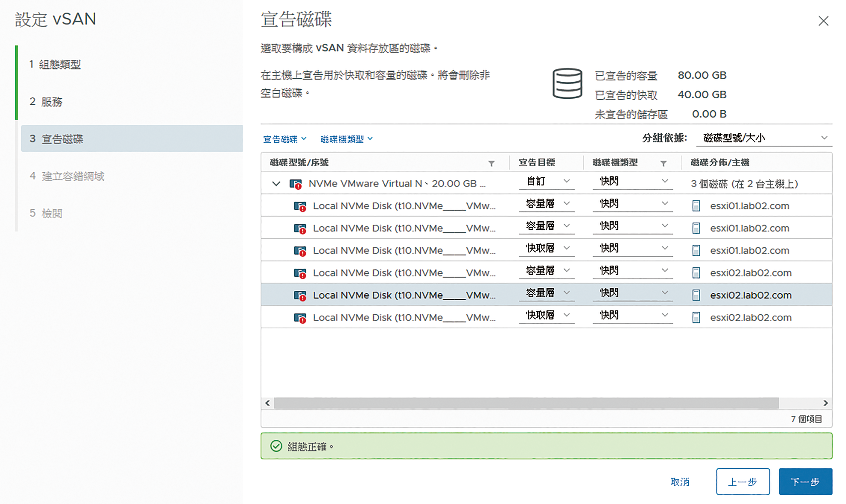Click esxi01.lab02.com in the 快取層 row
Viewport: 846px width, 504px height.
coord(749,251)
